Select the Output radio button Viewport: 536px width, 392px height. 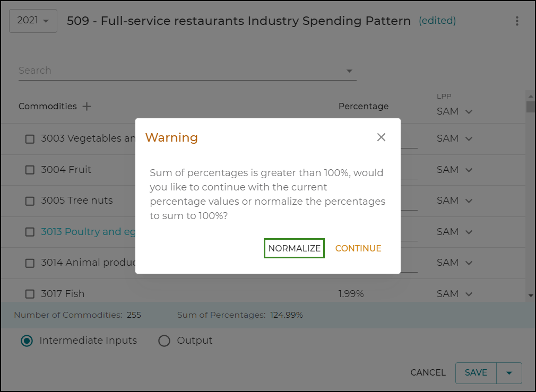[164, 341]
